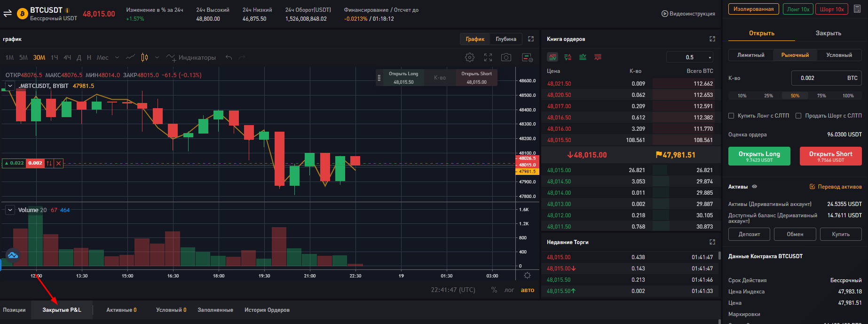Adjust the Лонг 10x leverage
Viewport: 868px width, 324px height.
798,9
